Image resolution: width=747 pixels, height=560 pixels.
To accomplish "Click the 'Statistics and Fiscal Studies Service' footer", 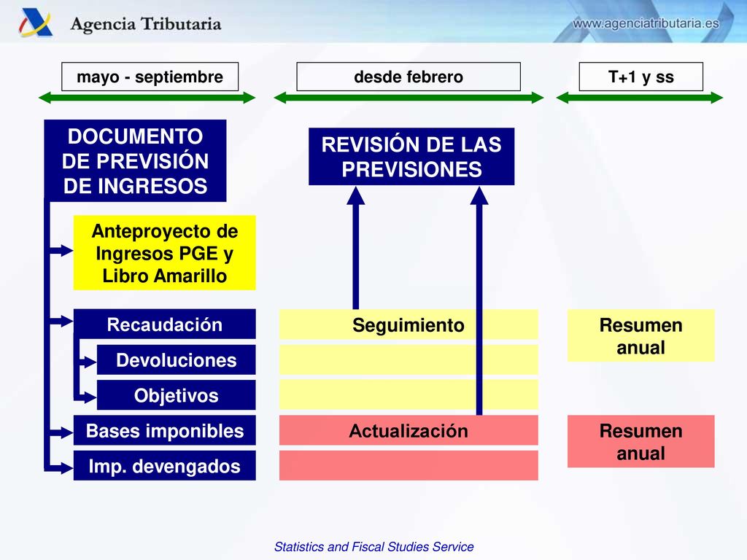I will [x=374, y=547].
